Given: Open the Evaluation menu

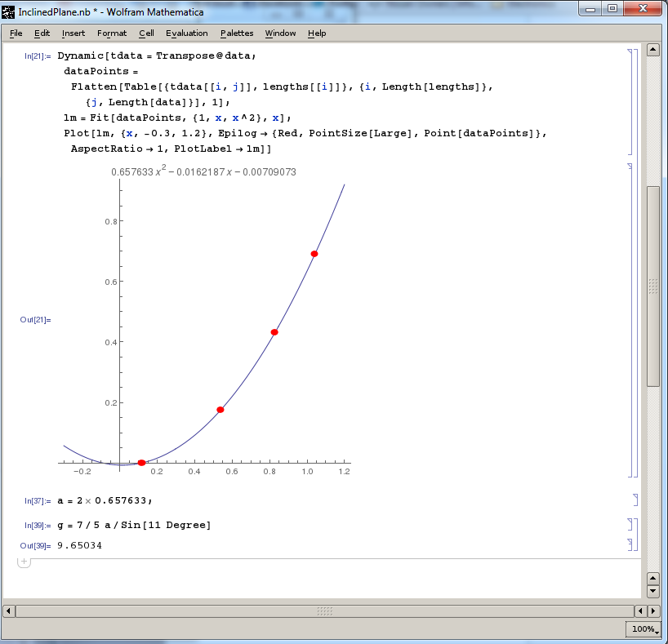Looking at the screenshot, I should click(186, 33).
